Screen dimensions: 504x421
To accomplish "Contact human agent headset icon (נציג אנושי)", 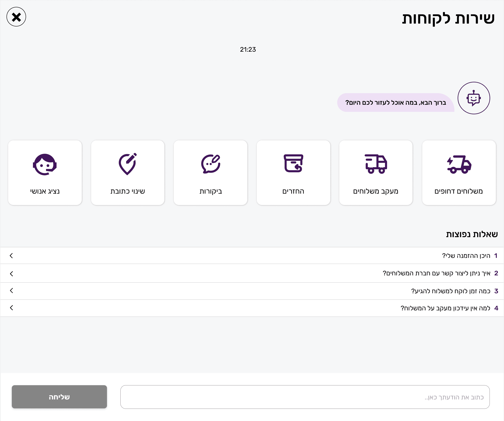I will tap(45, 164).
